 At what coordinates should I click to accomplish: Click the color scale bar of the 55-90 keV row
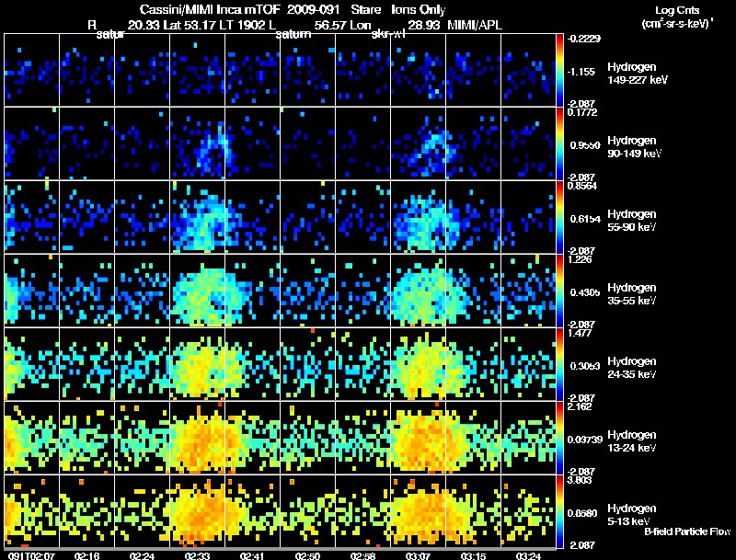[x=559, y=217]
